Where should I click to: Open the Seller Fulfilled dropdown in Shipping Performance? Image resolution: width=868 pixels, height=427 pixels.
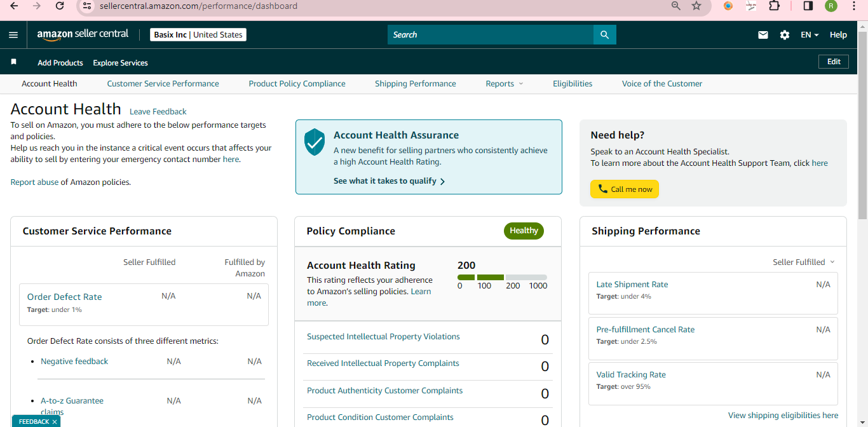point(804,262)
